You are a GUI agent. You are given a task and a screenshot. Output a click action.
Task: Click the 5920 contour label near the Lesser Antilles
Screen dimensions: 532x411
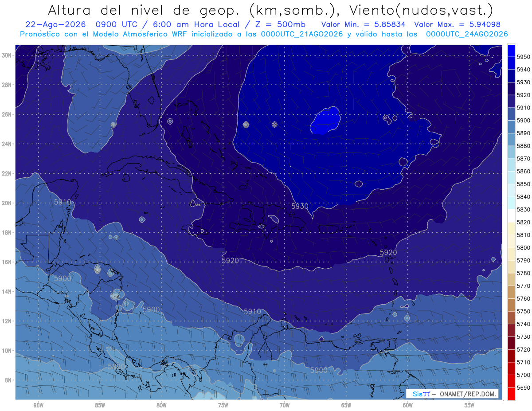[x=388, y=252]
